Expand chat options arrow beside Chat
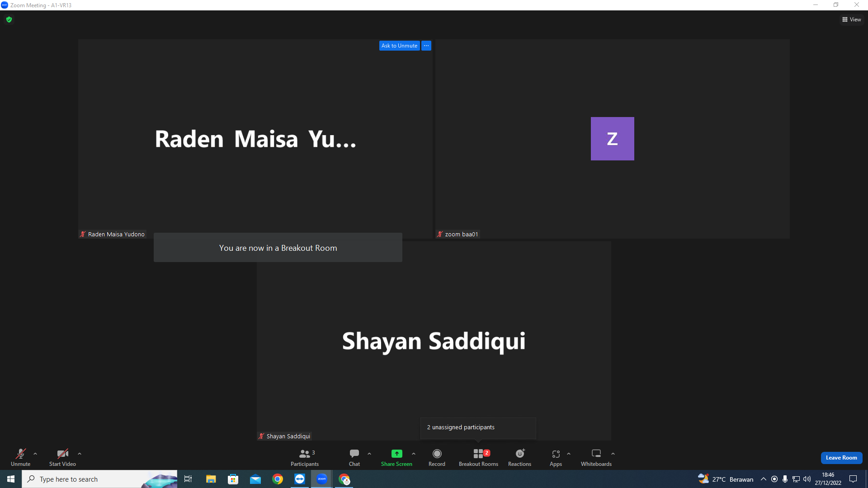 point(369,454)
